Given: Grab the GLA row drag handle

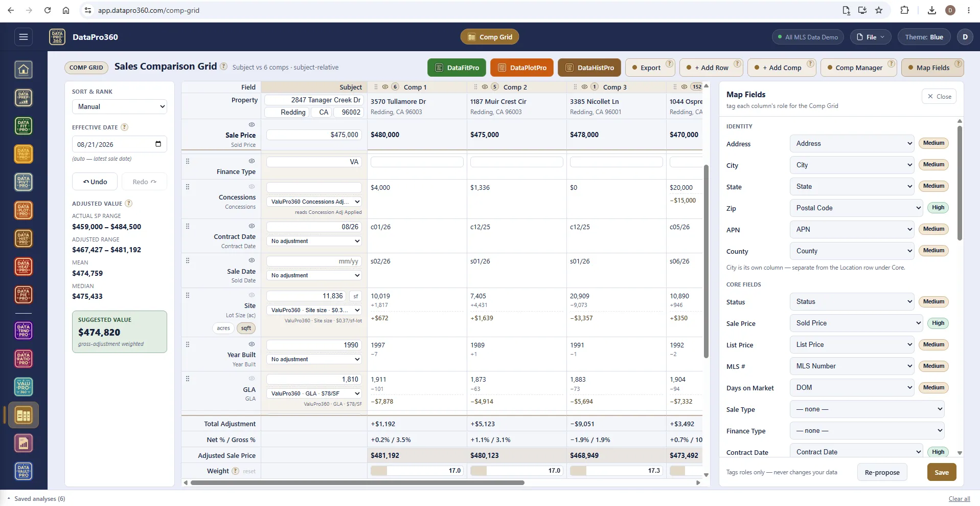Looking at the screenshot, I should click(188, 379).
